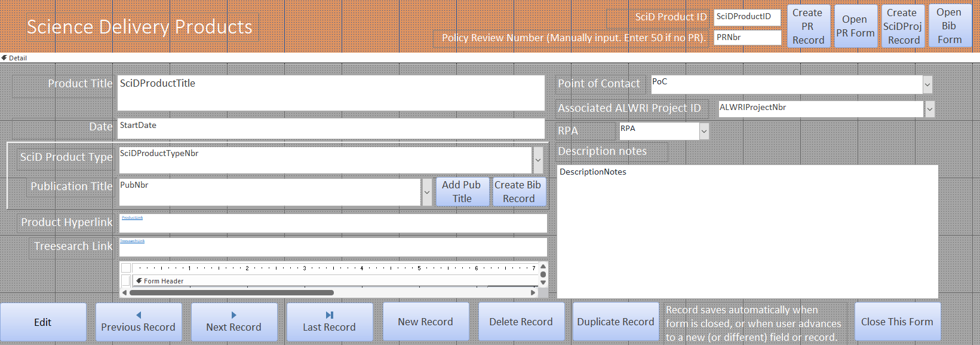Select the DescriptionNotes text box
The image size is (980, 345).
pos(748,231)
